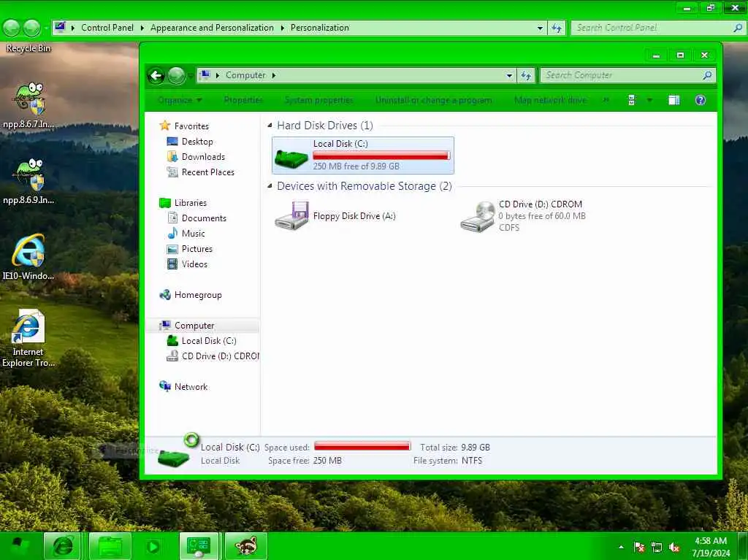748x560 pixels.
Task: Open the Videos library
Action: pyautogui.click(x=194, y=264)
